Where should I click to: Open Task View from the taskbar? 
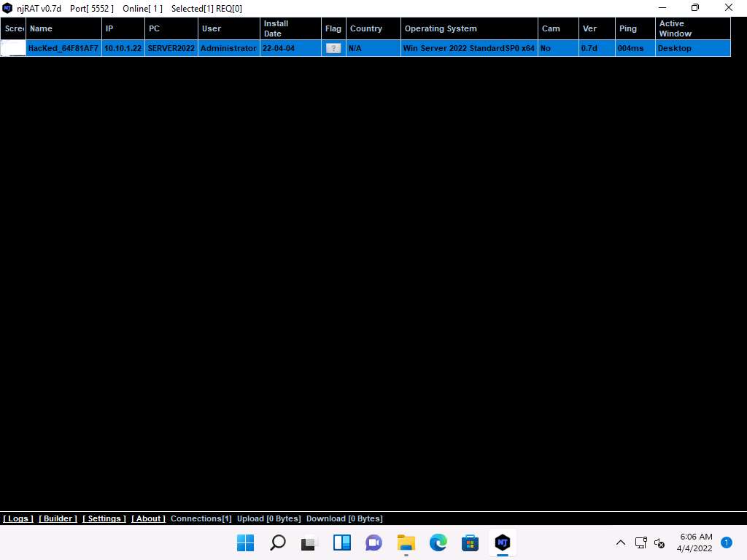tap(310, 542)
